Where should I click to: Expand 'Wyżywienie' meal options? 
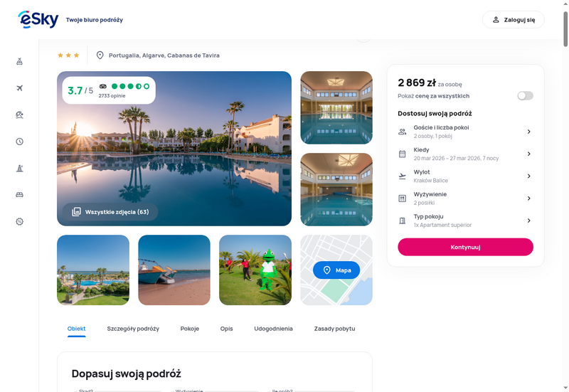point(465,198)
